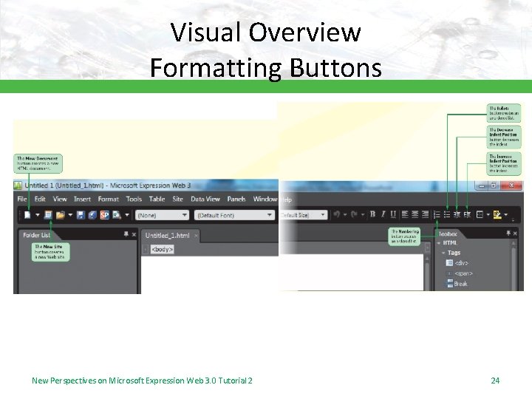Toggle Align Text Right
Viewport: 532px width, 399px height.
(425, 214)
